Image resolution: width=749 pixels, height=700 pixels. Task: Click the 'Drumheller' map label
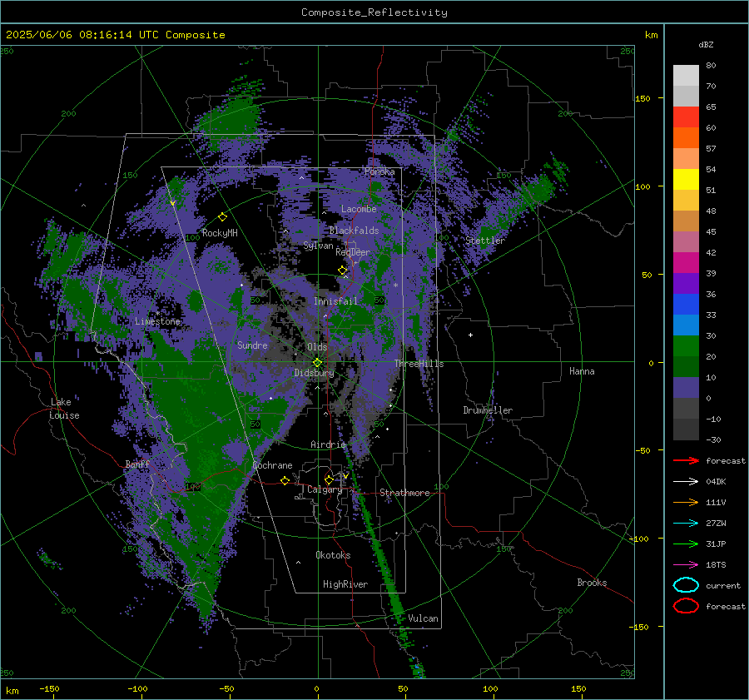488,410
